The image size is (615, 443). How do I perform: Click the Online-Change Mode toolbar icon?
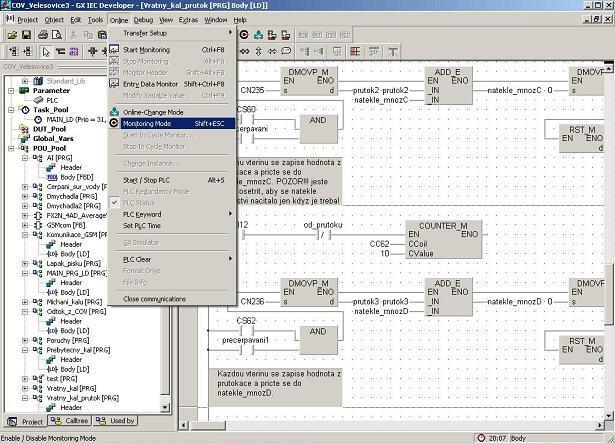258,35
